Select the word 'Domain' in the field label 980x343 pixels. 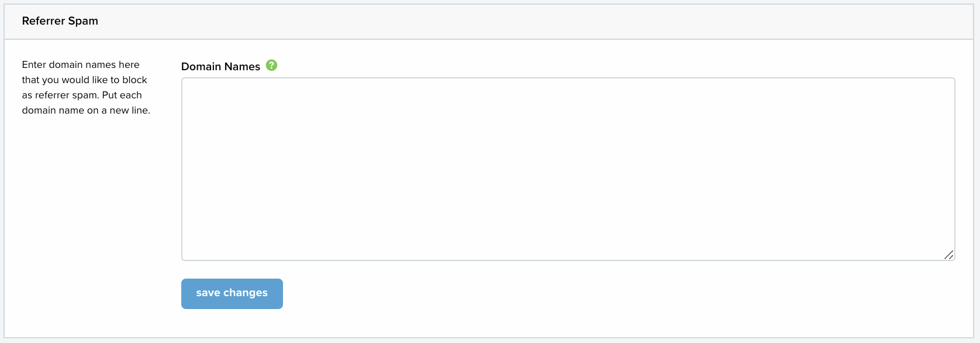(201, 67)
